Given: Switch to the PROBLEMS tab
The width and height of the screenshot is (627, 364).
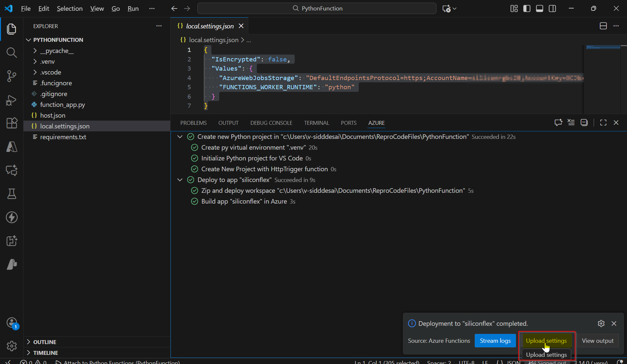Looking at the screenshot, I should pos(193,123).
